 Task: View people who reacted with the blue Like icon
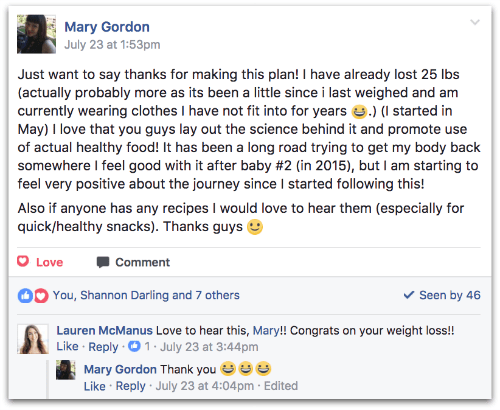25,295
